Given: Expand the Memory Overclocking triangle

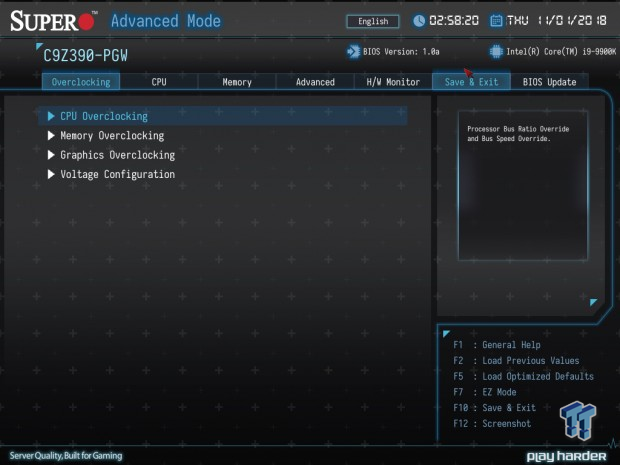Looking at the screenshot, I should [x=52, y=135].
